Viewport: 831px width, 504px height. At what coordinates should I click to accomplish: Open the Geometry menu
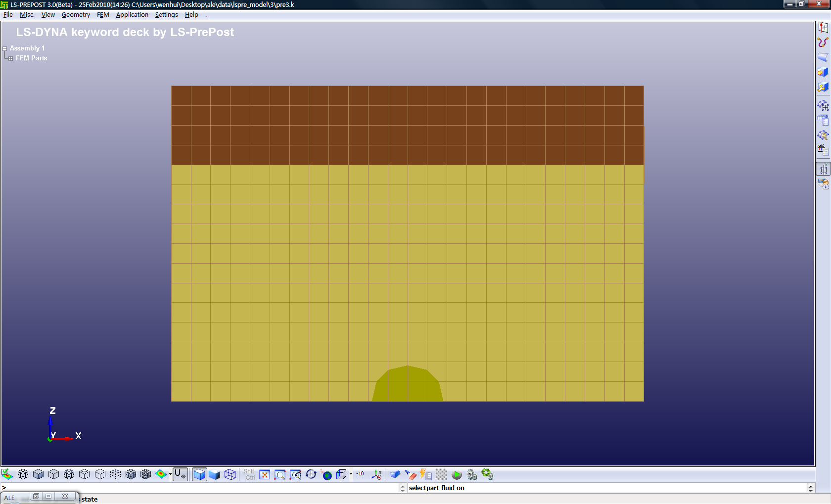tap(76, 15)
